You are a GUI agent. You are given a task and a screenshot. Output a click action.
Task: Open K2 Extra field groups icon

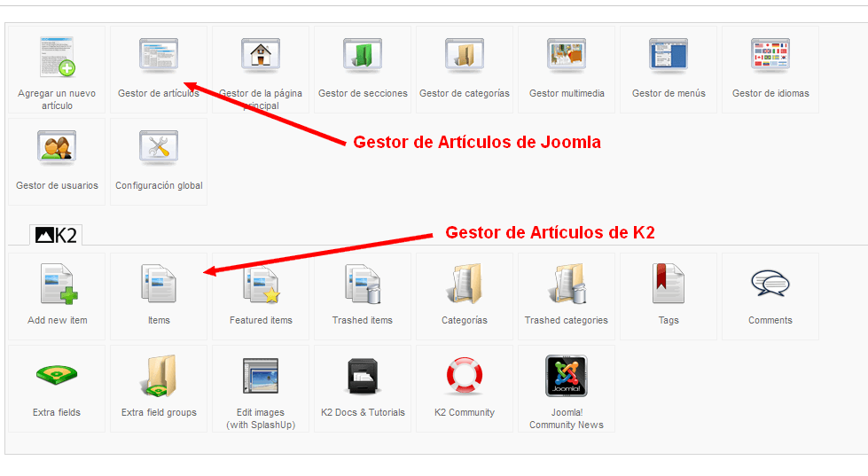(x=160, y=376)
